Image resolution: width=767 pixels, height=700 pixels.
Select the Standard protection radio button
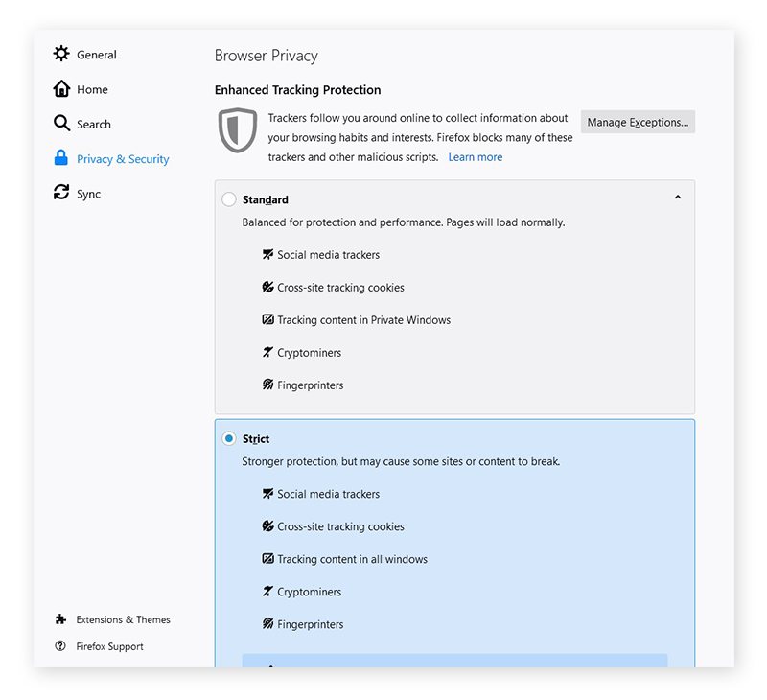[228, 199]
